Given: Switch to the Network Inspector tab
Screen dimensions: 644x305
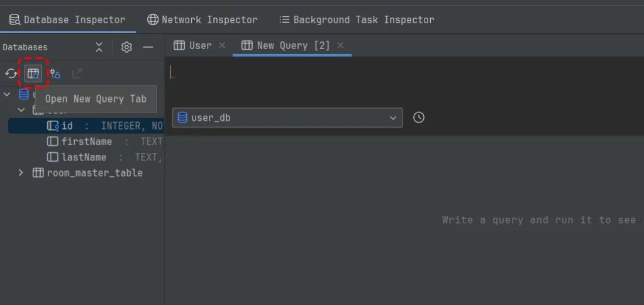Looking at the screenshot, I should (x=203, y=19).
